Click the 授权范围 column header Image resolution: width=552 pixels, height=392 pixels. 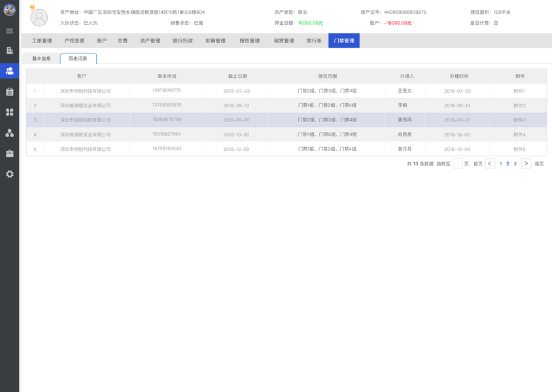pos(328,76)
